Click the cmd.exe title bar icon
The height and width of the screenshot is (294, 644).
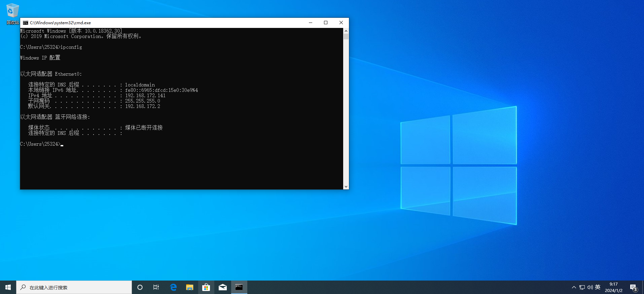(26, 23)
